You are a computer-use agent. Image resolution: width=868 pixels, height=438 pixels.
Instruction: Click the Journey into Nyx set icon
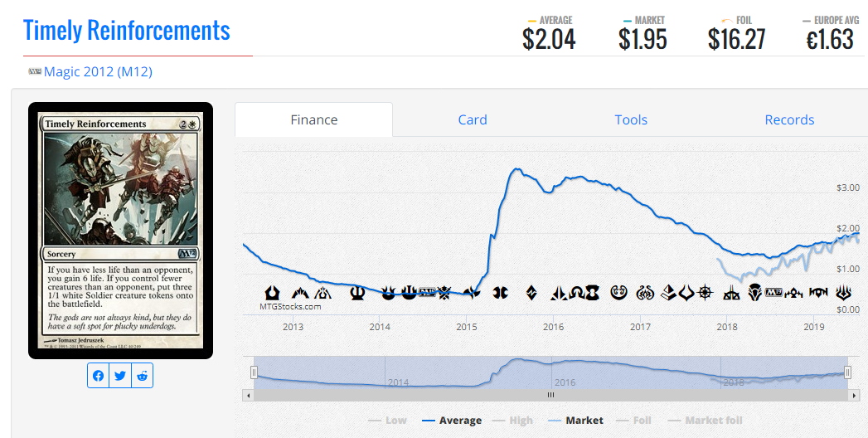click(409, 292)
